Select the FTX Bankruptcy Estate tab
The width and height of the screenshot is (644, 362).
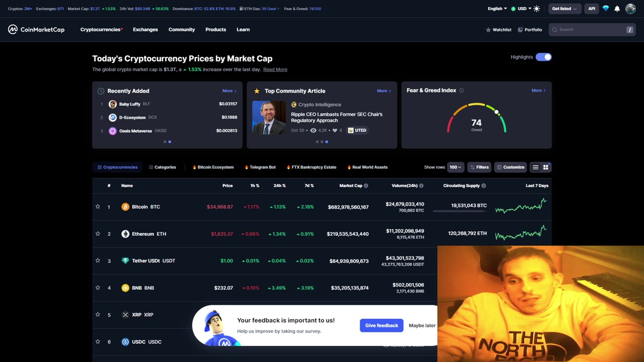click(311, 167)
